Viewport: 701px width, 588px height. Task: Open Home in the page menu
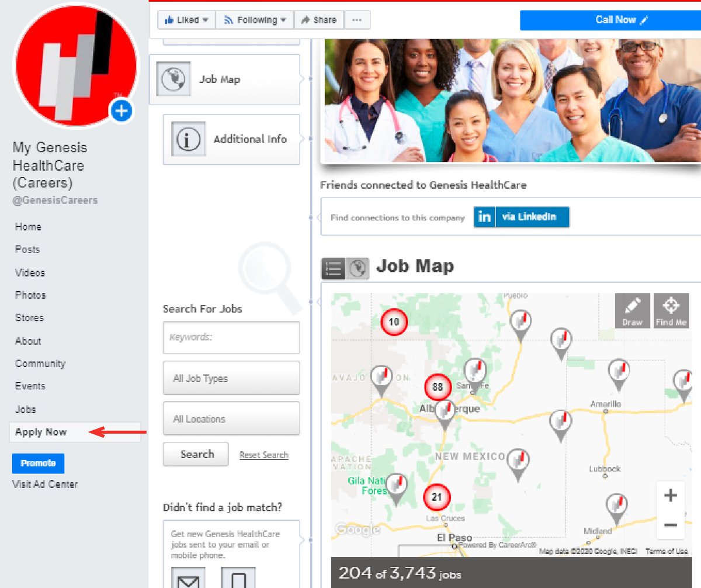pyautogui.click(x=28, y=227)
